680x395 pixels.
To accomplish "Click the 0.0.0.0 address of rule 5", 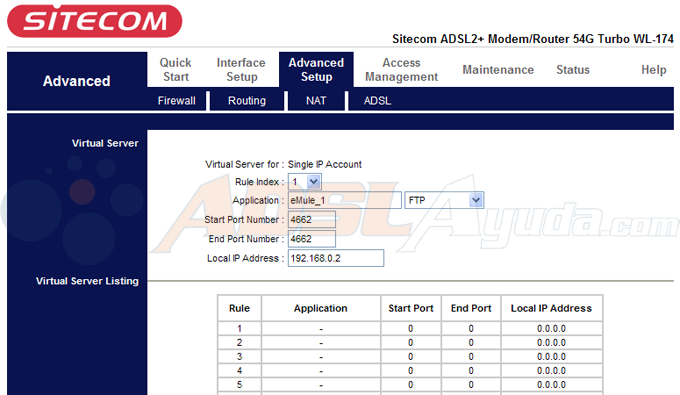I will coord(551,385).
